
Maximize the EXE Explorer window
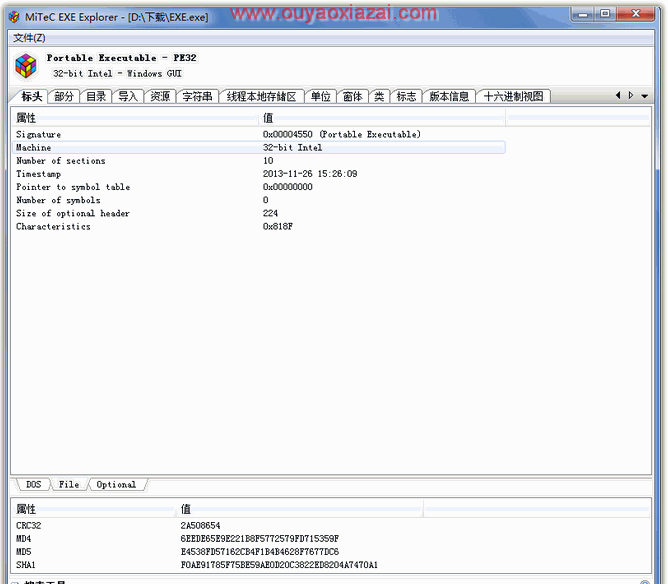coord(605,14)
